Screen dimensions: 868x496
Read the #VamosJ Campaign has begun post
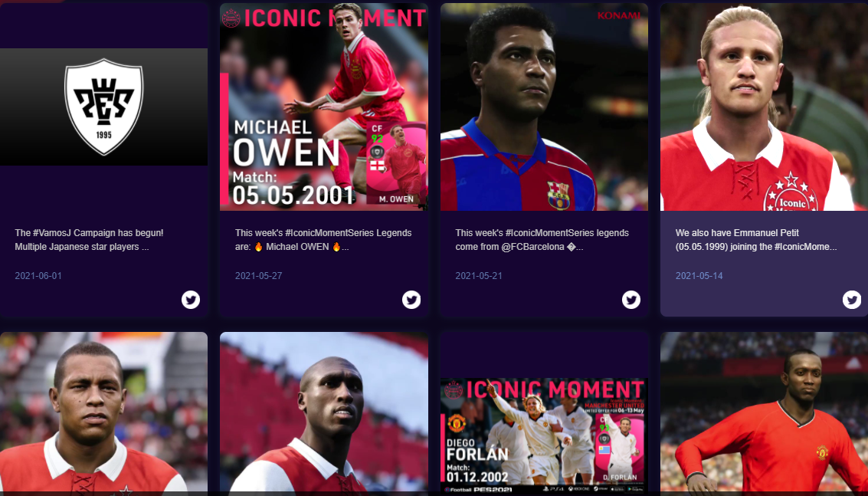[x=89, y=240]
